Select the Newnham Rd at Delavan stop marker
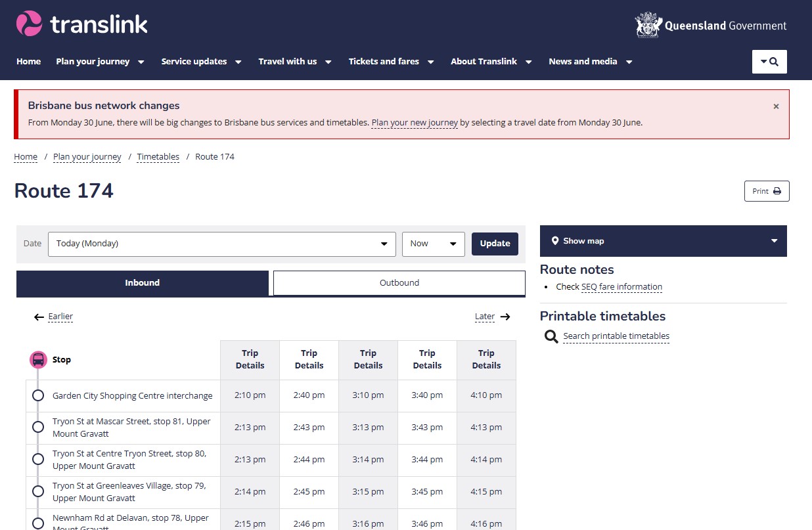812x530 pixels. click(38, 523)
